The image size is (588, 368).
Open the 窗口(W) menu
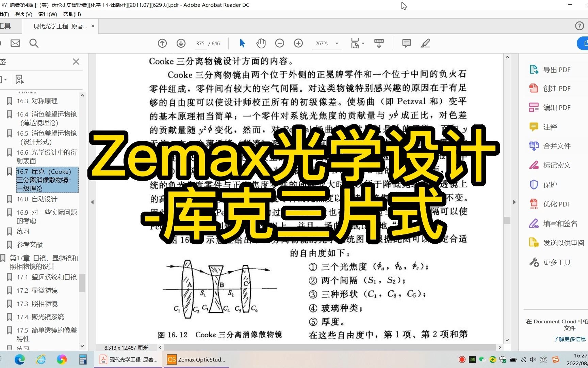click(x=48, y=14)
